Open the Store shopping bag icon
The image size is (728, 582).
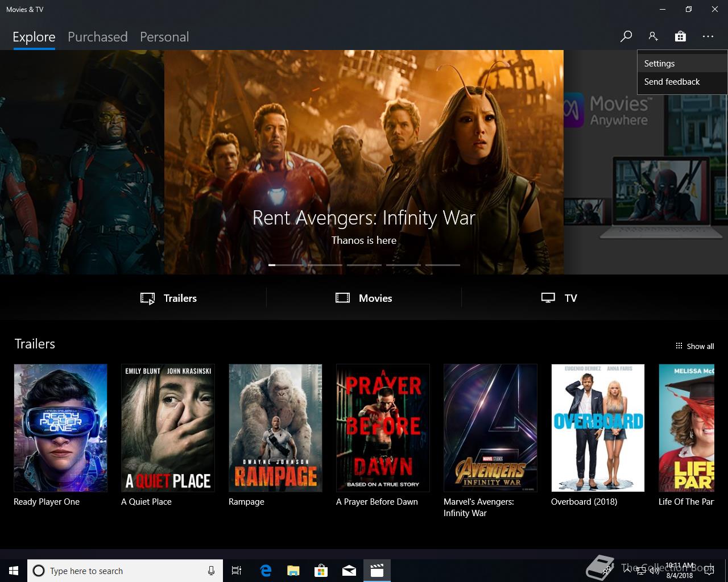pyautogui.click(x=680, y=36)
